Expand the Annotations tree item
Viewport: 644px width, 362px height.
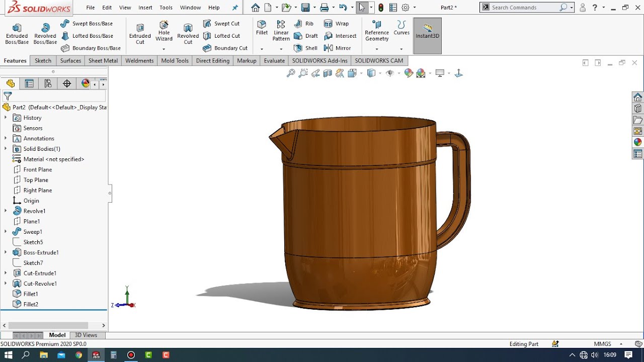coord(6,138)
